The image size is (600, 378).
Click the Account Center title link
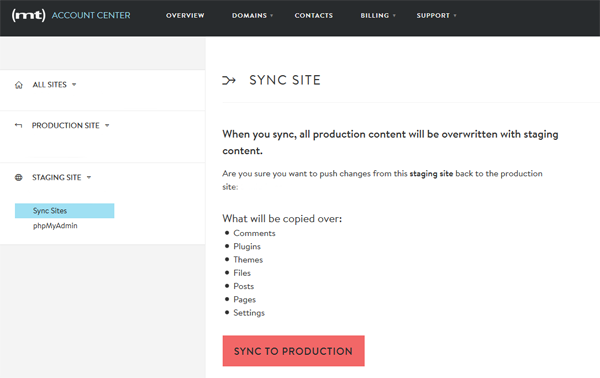[x=91, y=15]
